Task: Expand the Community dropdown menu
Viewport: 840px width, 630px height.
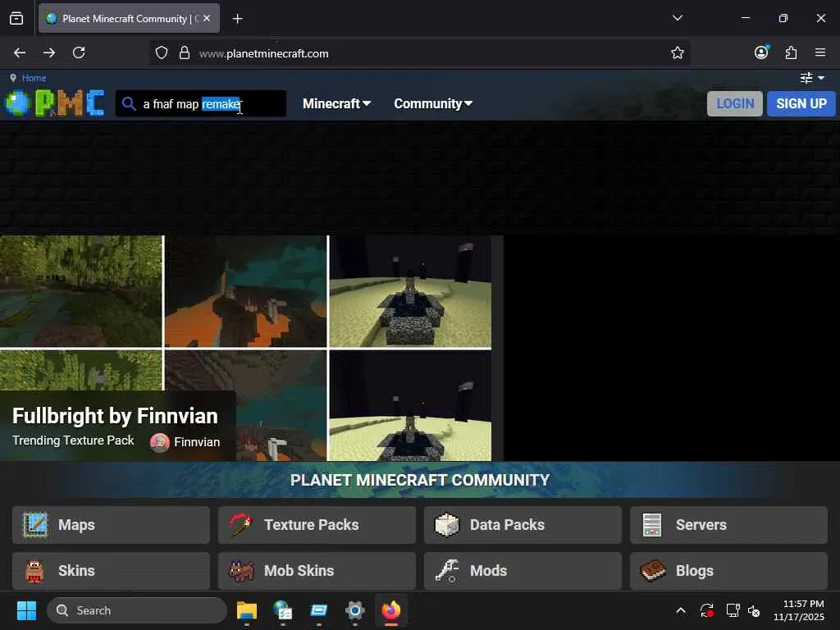Action: tap(433, 103)
